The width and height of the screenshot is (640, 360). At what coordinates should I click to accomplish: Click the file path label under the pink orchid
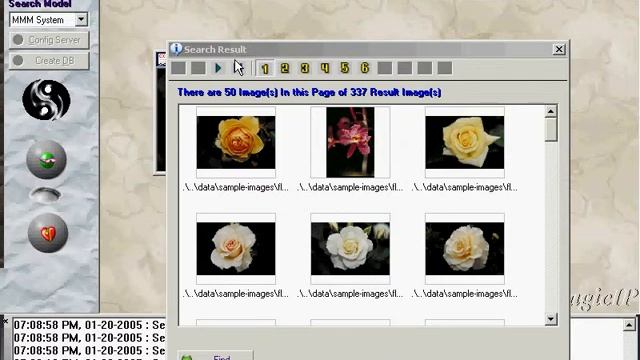point(350,187)
